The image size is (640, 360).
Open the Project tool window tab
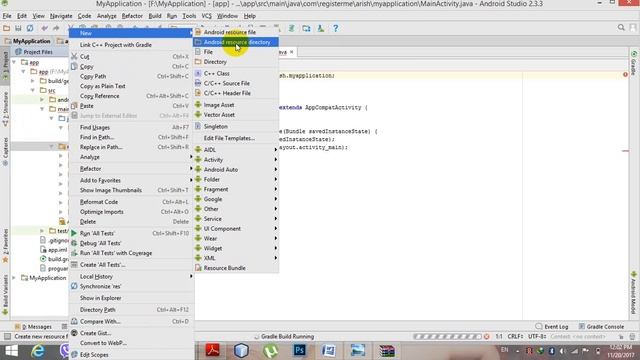5,66
